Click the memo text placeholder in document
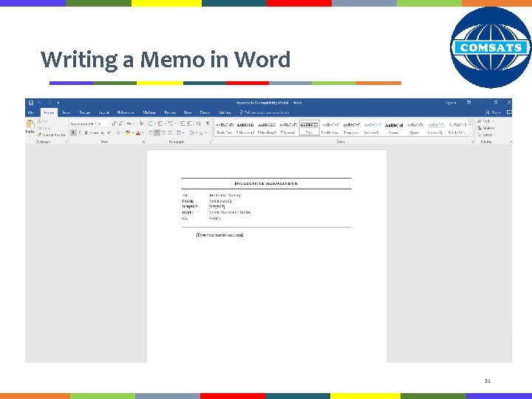Viewport: 532px width, 399px height. 219,235
